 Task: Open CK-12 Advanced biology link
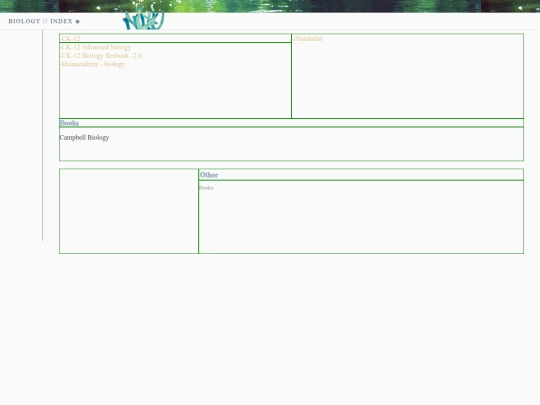click(96, 47)
